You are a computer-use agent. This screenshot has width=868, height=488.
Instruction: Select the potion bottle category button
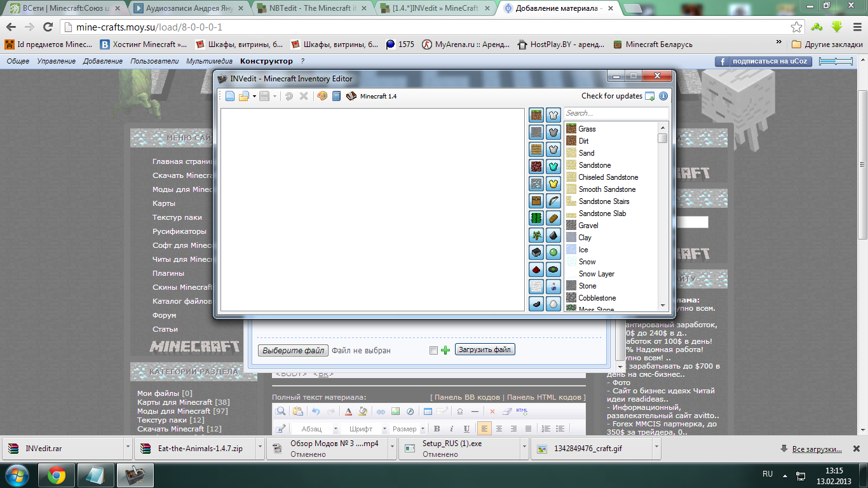553,287
